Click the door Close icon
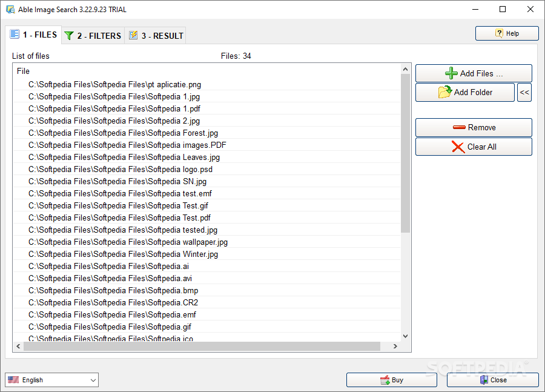 484,380
